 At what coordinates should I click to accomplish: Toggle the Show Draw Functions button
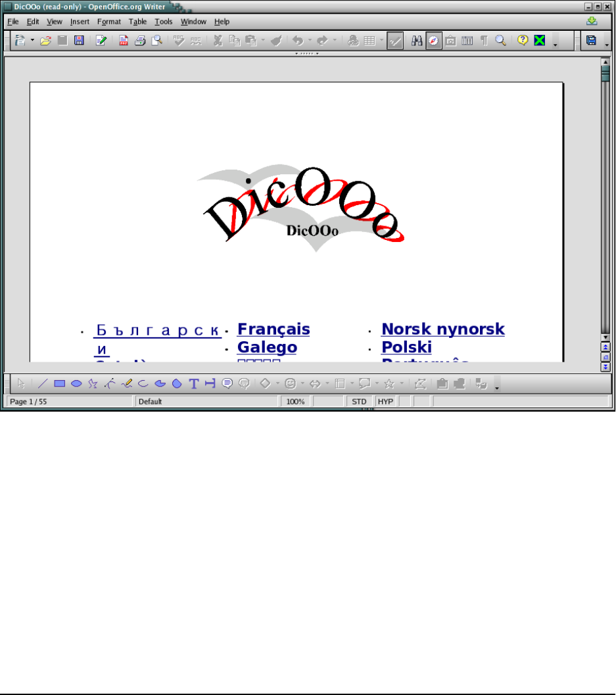[395, 41]
